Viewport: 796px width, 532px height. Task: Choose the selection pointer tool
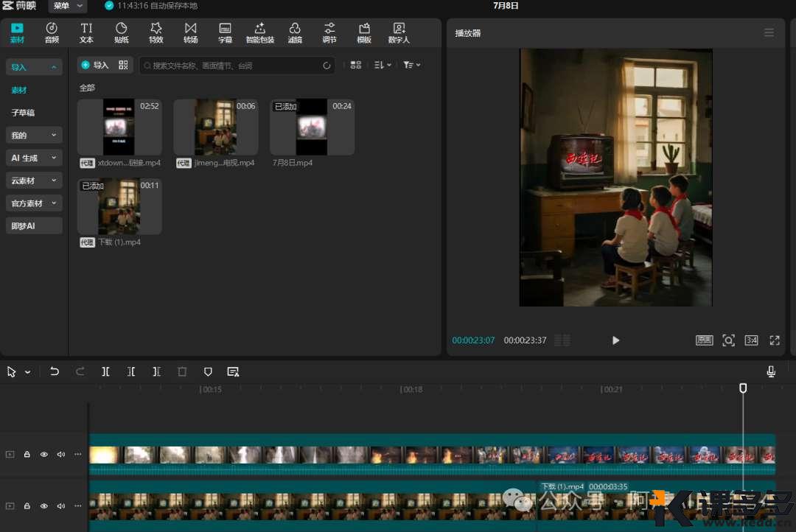[11, 372]
